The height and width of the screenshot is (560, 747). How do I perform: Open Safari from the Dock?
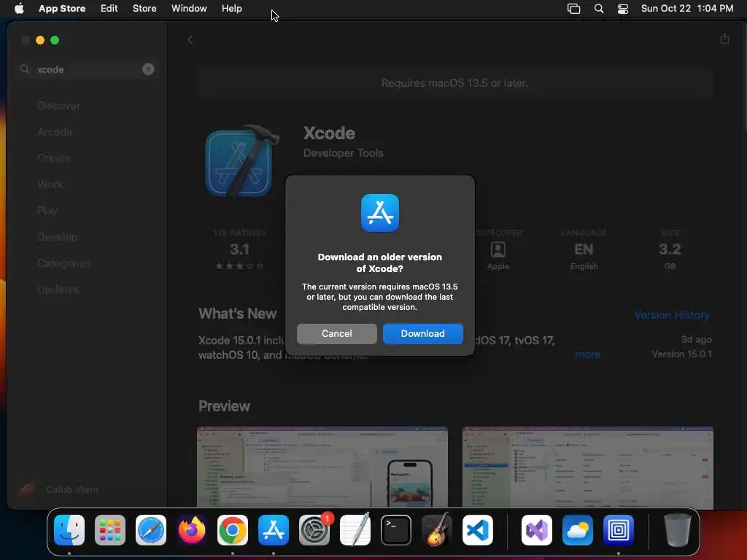(150, 530)
